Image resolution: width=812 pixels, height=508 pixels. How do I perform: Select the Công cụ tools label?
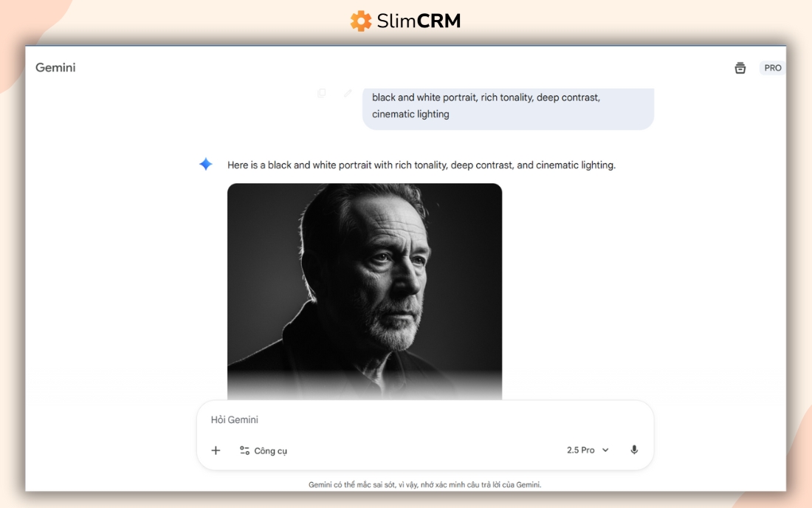[270, 451]
